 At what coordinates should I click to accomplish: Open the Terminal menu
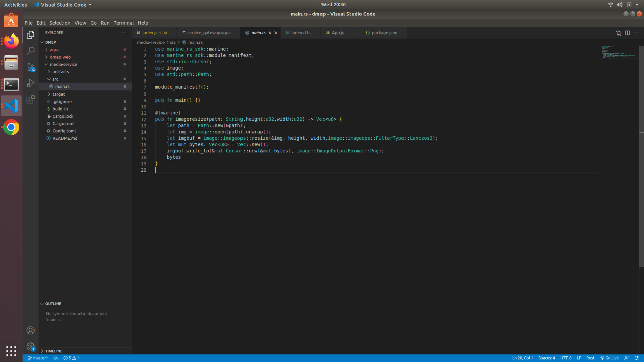[123, 23]
